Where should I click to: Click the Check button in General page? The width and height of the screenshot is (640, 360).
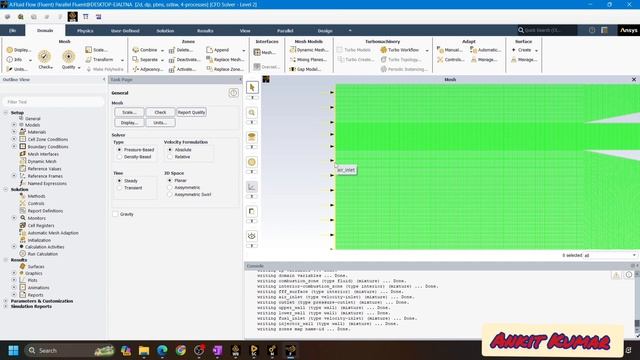point(160,112)
